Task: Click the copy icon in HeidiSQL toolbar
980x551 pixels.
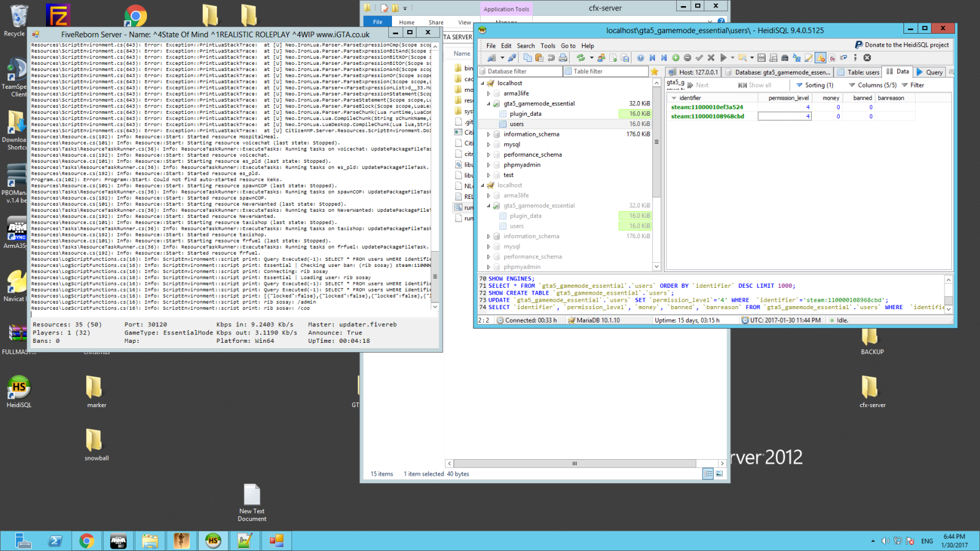Action: (527, 58)
